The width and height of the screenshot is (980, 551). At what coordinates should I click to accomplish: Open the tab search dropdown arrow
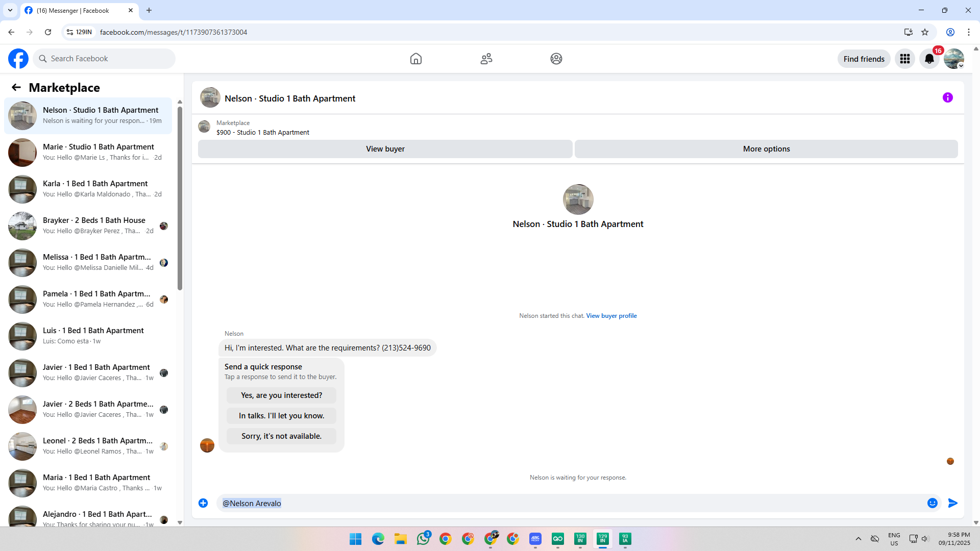[x=10, y=10]
